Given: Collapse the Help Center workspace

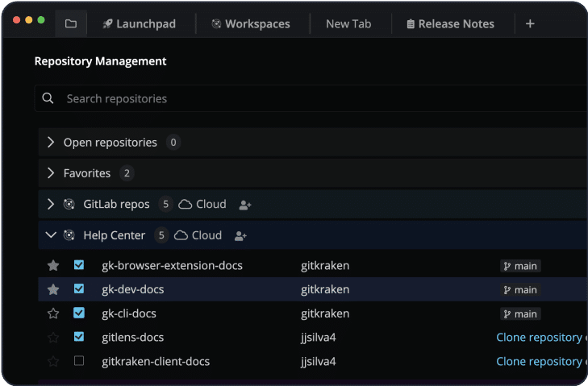Looking at the screenshot, I should 51,235.
